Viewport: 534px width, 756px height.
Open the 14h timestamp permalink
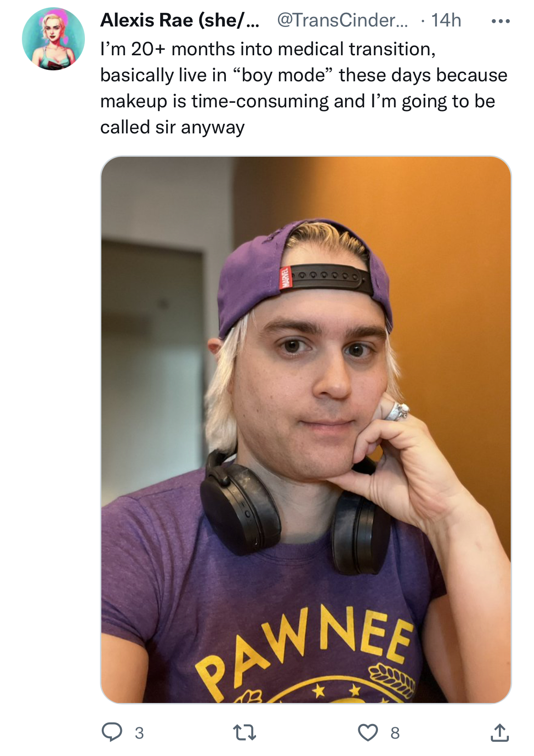click(446, 20)
